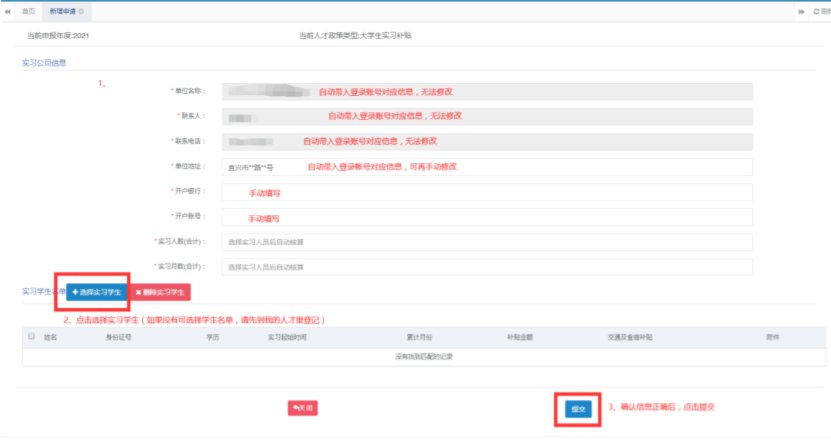Click the 联系人 contact field
Screen dimensions: 831x448
click(x=486, y=116)
